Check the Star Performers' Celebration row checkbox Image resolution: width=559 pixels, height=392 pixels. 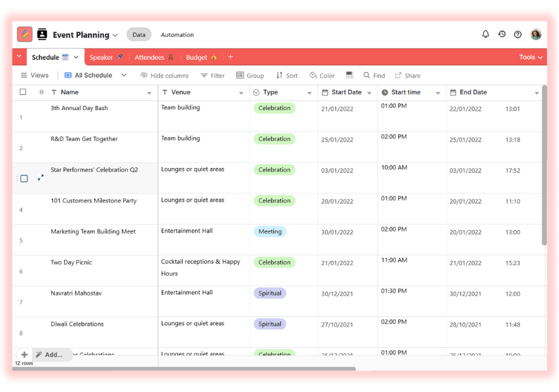click(24, 178)
